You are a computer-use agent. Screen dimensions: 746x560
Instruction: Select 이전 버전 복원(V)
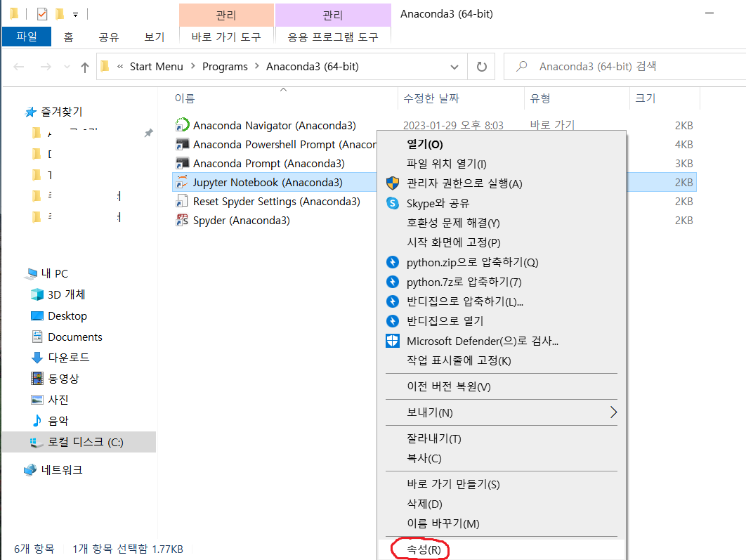(x=502, y=386)
